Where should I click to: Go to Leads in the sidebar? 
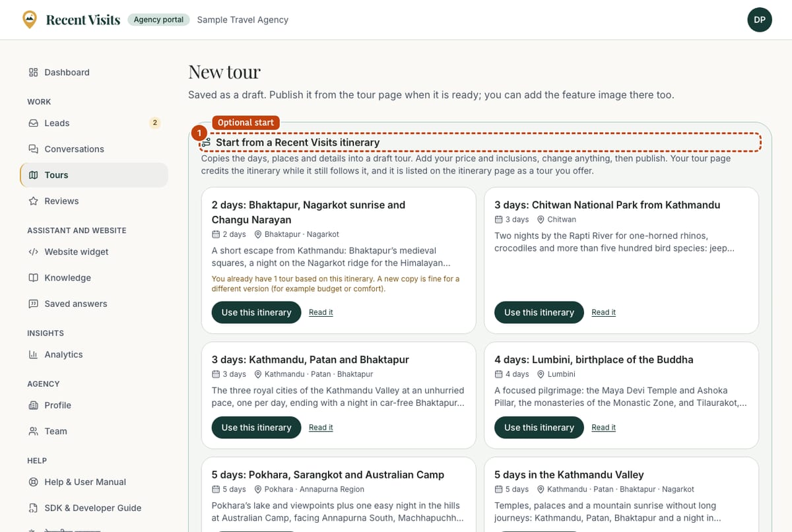click(94, 123)
